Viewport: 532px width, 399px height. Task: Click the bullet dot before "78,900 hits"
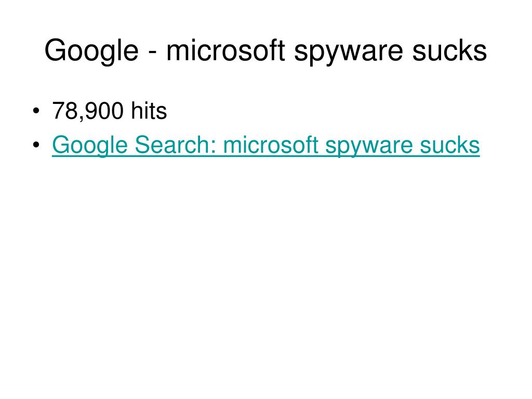(36, 111)
